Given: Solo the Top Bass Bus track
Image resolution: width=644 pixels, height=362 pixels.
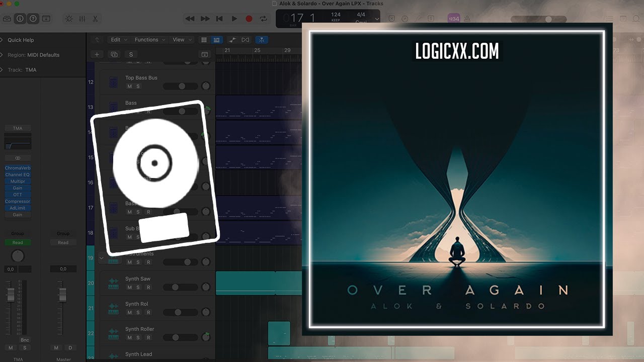Looking at the screenshot, I should coord(138,86).
